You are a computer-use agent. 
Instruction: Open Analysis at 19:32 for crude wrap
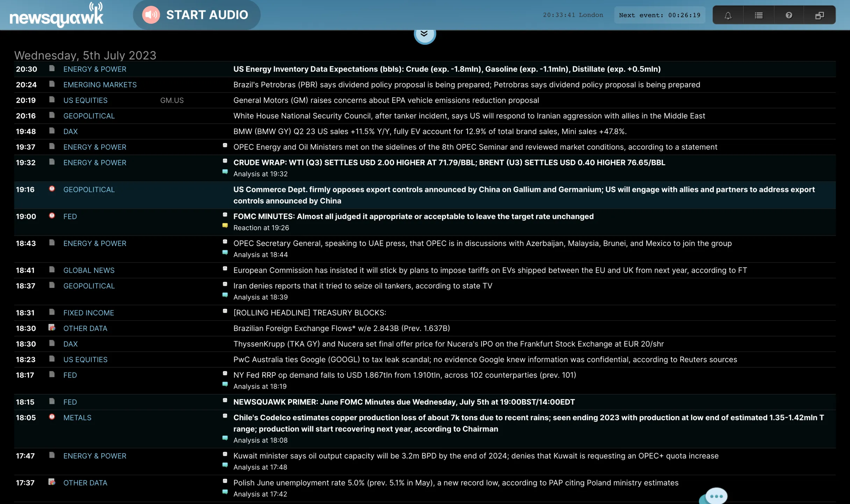[260, 174]
